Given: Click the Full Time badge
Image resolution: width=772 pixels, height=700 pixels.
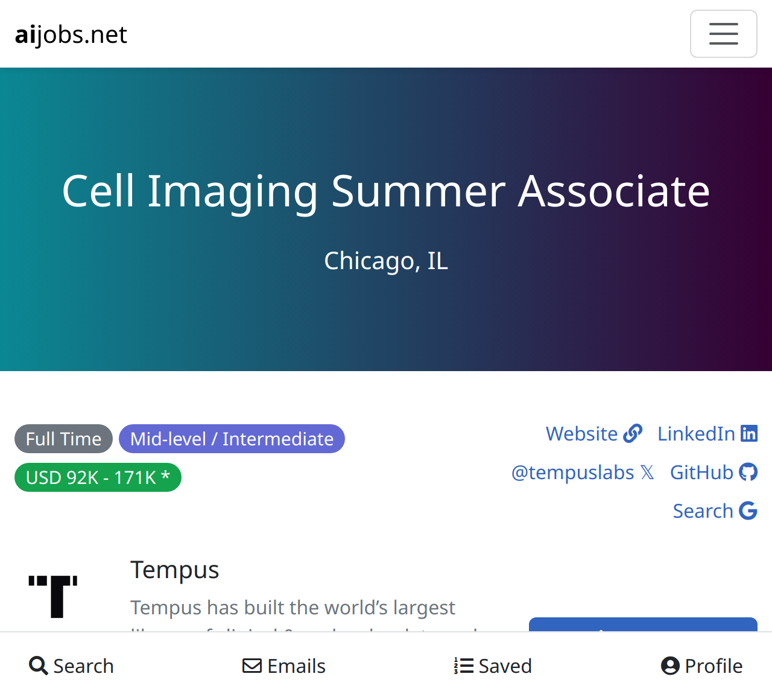Looking at the screenshot, I should click(x=63, y=439).
